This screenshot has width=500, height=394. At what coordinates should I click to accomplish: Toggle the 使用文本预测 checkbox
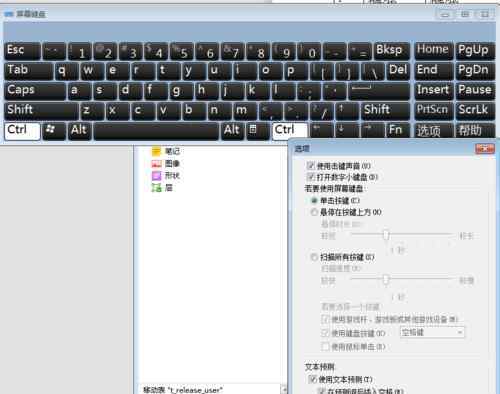313,379
